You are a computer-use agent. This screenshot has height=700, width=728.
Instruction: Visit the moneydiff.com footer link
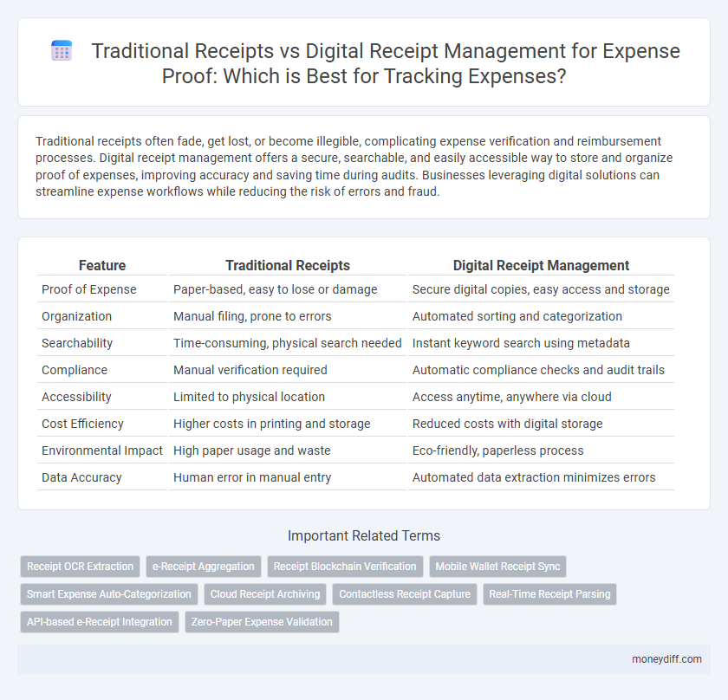click(x=666, y=659)
